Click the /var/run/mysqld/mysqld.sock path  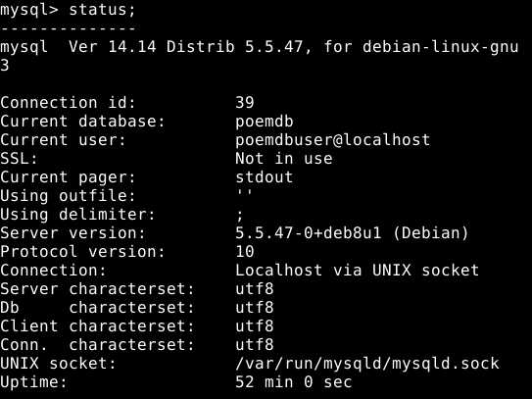(367, 364)
